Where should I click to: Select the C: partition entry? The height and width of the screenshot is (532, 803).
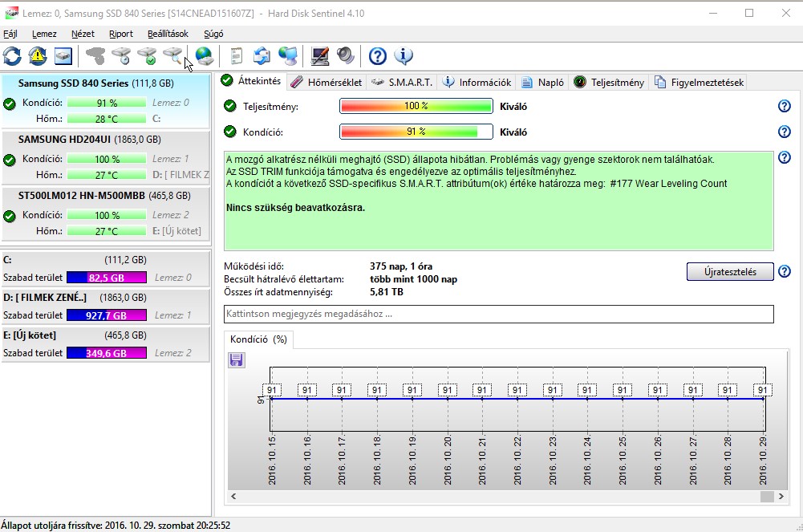pos(106,268)
